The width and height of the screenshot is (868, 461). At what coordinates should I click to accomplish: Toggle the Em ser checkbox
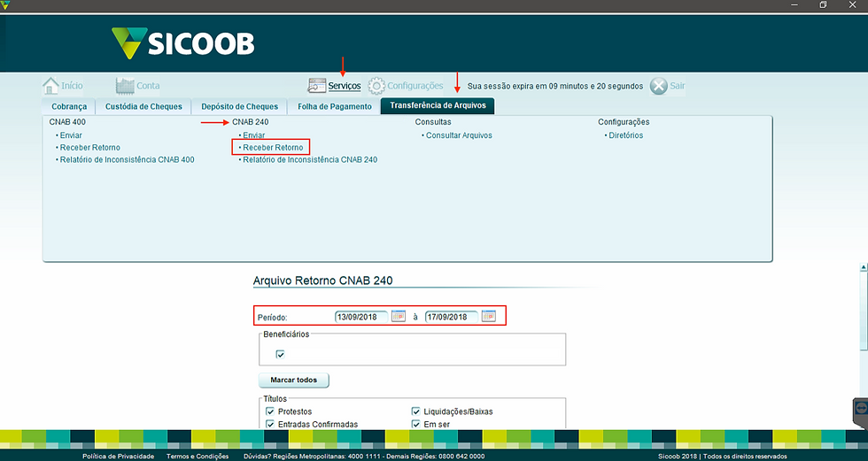coord(415,424)
